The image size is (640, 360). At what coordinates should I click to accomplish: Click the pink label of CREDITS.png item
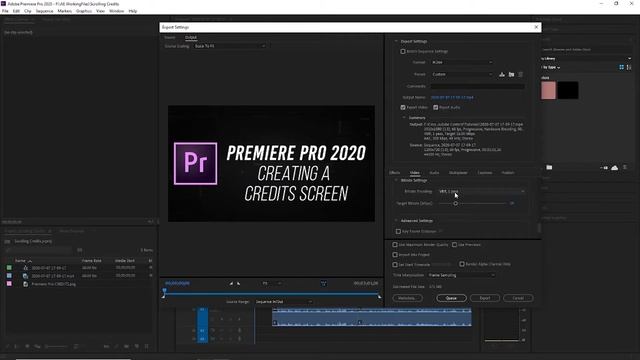9,284
